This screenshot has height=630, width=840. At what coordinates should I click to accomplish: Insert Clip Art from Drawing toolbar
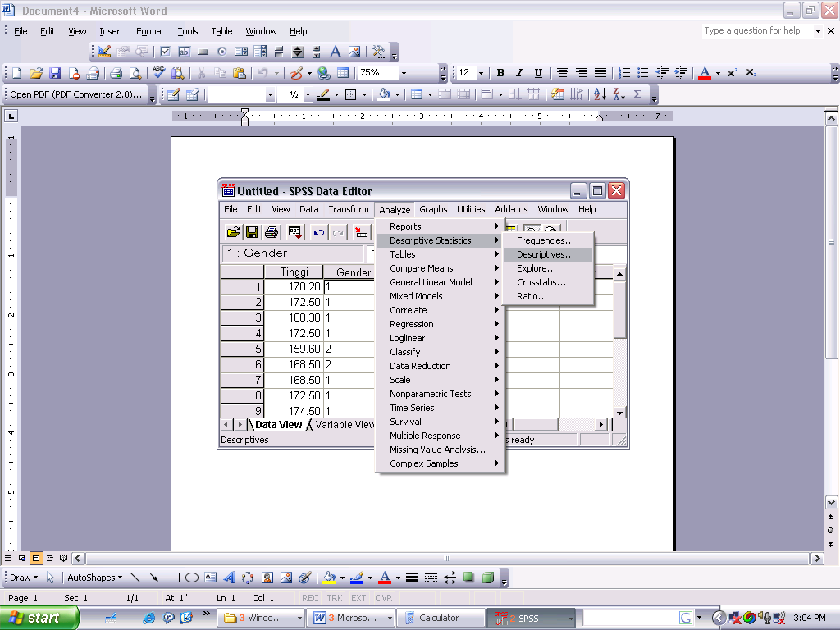(267, 577)
